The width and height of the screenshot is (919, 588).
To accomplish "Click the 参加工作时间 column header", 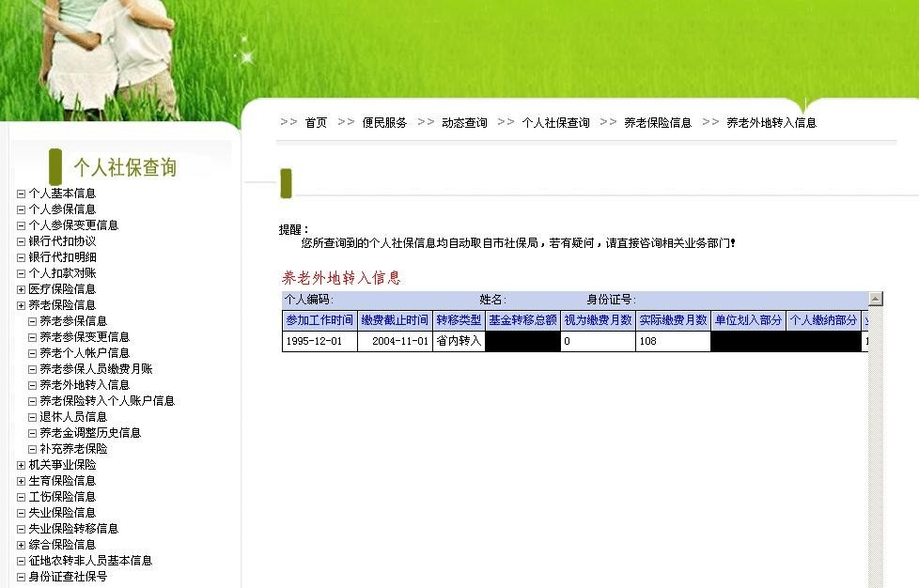I will click(x=319, y=320).
